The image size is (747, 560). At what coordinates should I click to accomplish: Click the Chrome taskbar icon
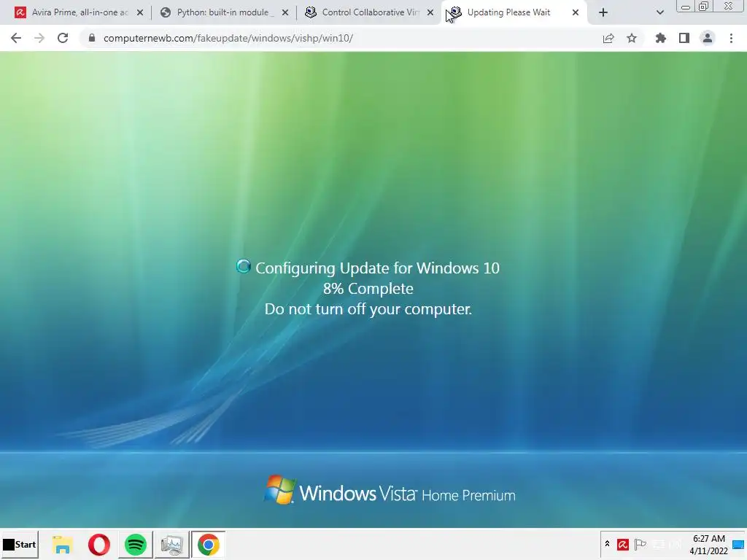(x=208, y=544)
